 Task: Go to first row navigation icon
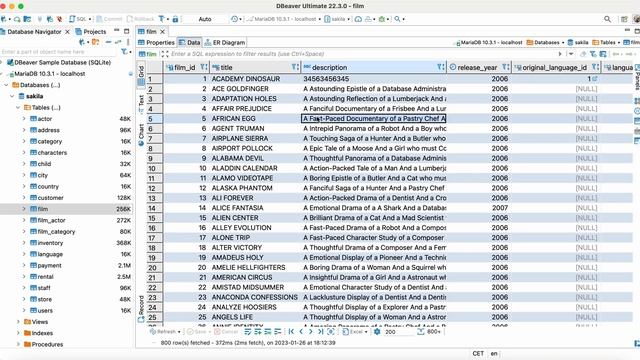coord(291,332)
